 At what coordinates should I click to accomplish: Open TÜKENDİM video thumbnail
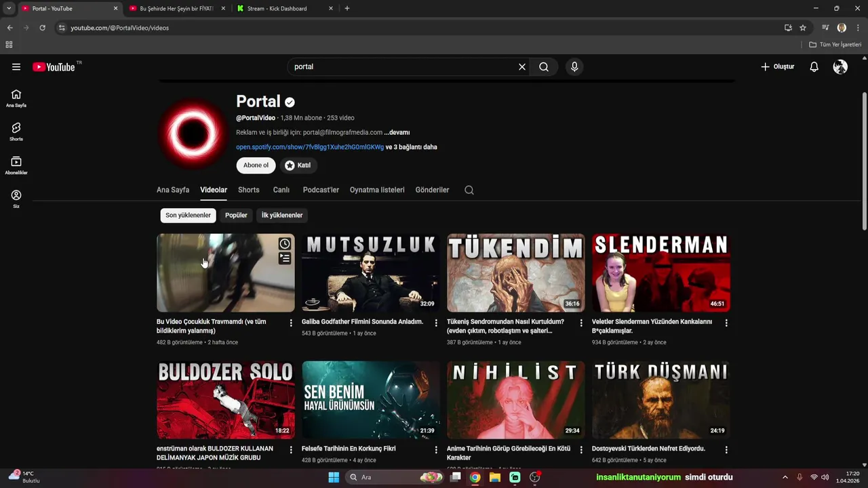click(x=516, y=272)
